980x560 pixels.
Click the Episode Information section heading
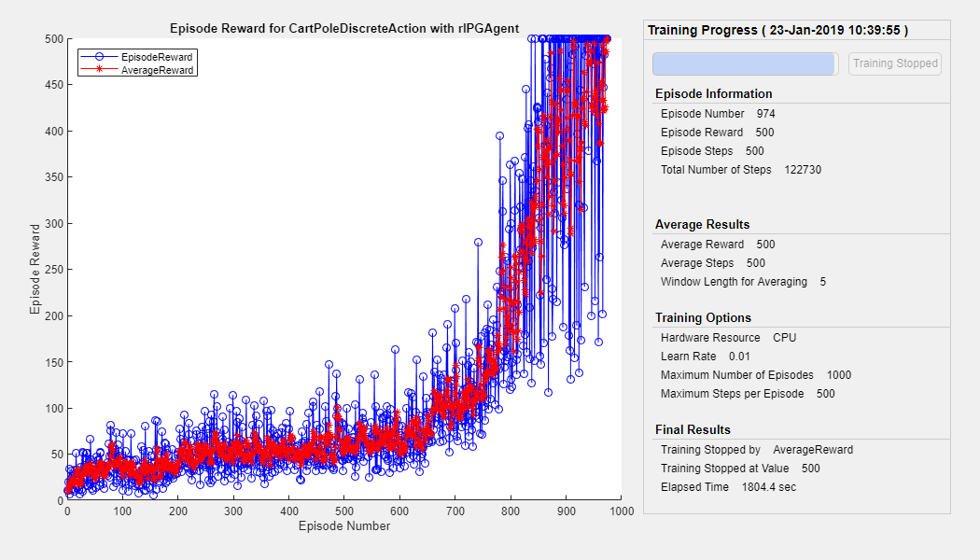click(713, 93)
